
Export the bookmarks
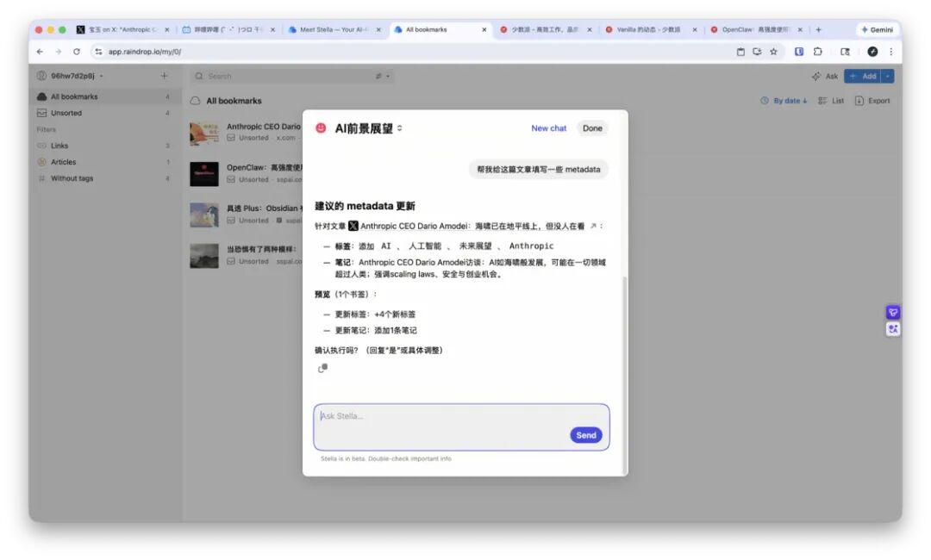click(872, 101)
